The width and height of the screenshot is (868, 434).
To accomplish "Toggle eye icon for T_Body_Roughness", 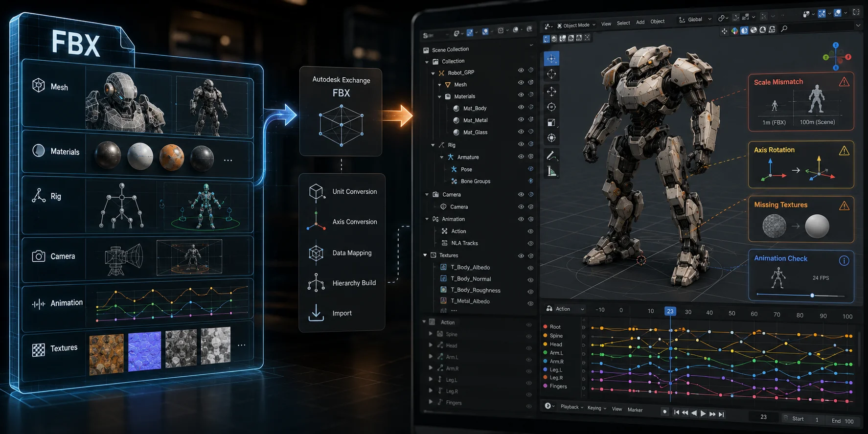I will (x=530, y=292).
